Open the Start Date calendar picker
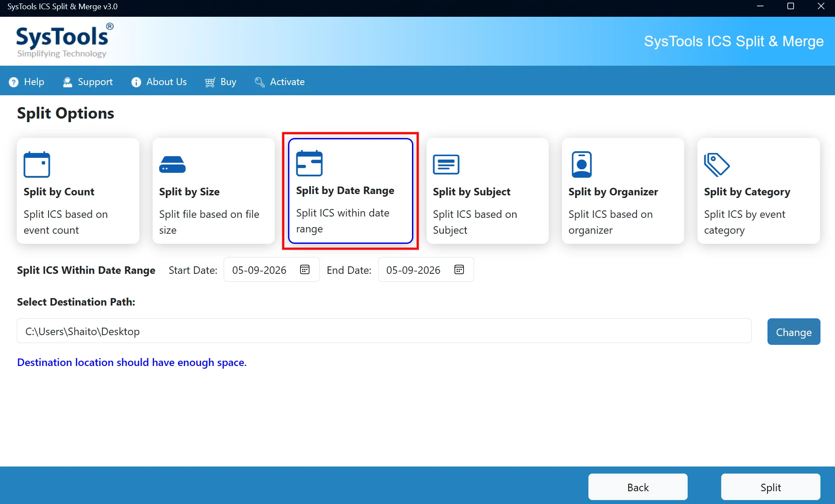 (x=305, y=269)
